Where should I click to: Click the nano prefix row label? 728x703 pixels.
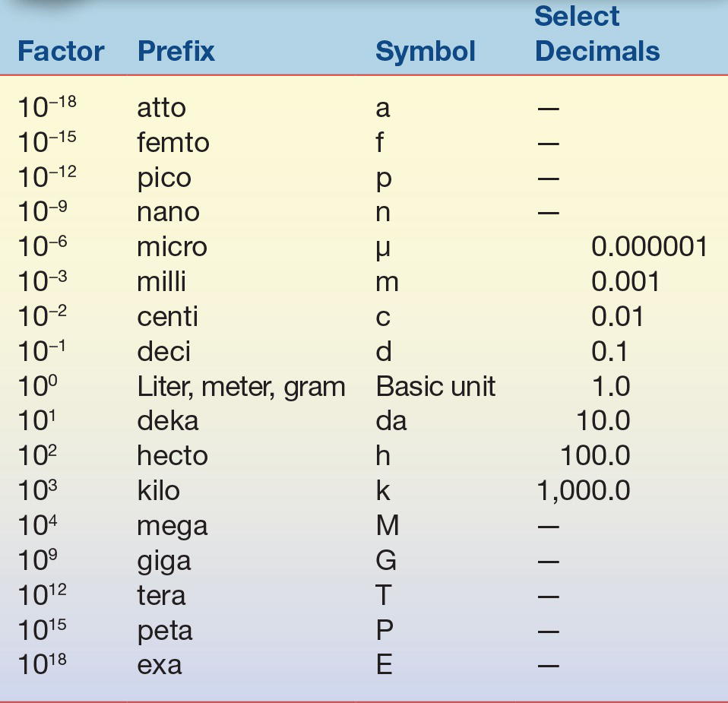(x=168, y=212)
